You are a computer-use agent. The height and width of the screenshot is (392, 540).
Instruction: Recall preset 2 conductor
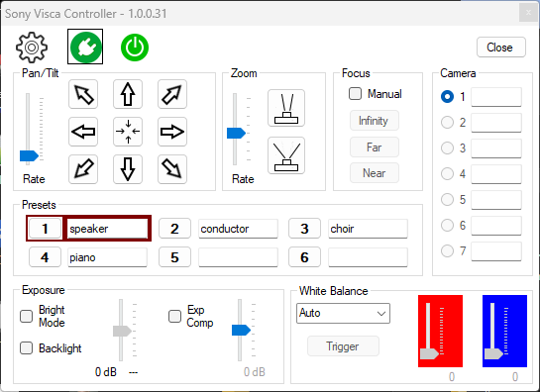[174, 229]
